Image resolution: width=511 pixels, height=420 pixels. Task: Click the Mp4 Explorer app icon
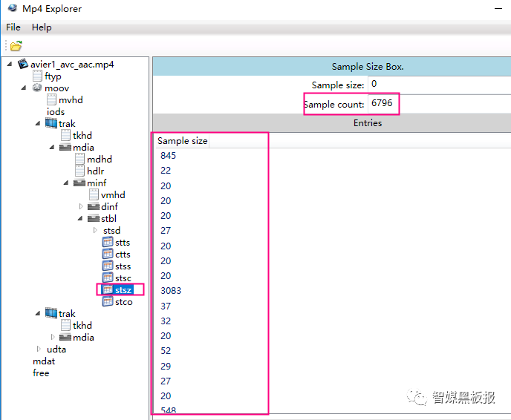click(13, 8)
